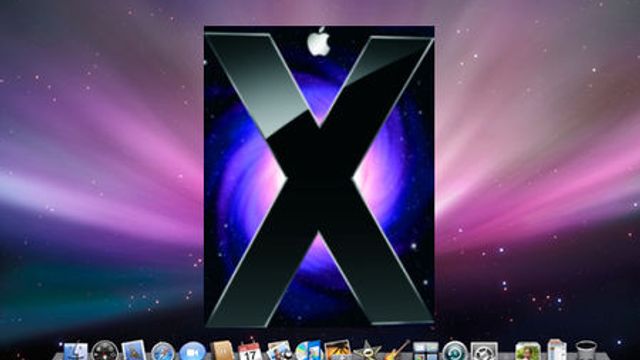
Task: Launch Preview from the Dock
Action: [x=279, y=351]
